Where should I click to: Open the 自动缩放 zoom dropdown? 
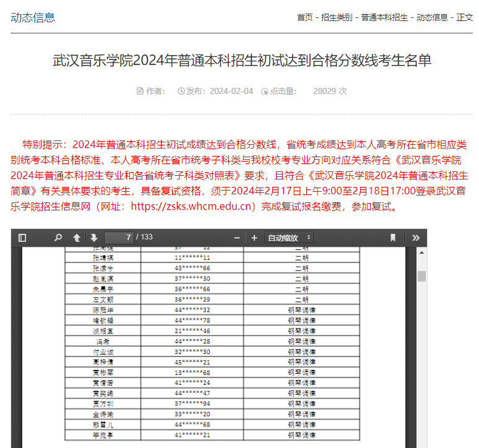pyautogui.click(x=288, y=238)
